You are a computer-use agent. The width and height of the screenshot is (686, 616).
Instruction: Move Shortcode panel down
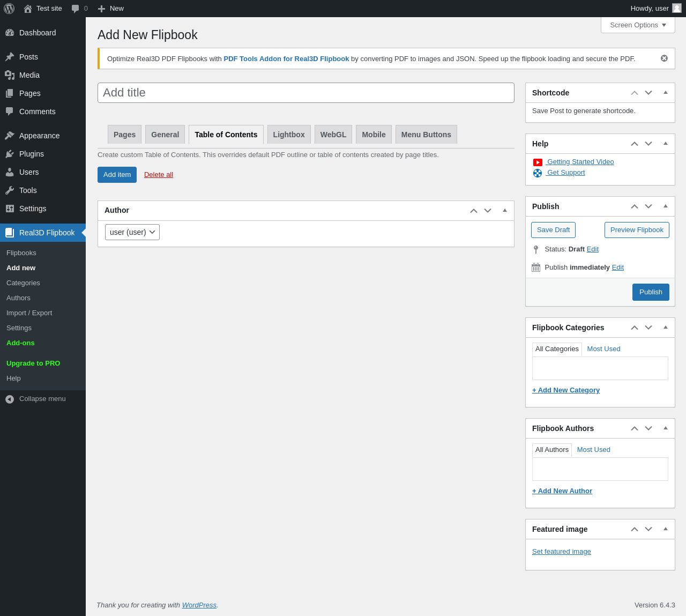coord(648,93)
